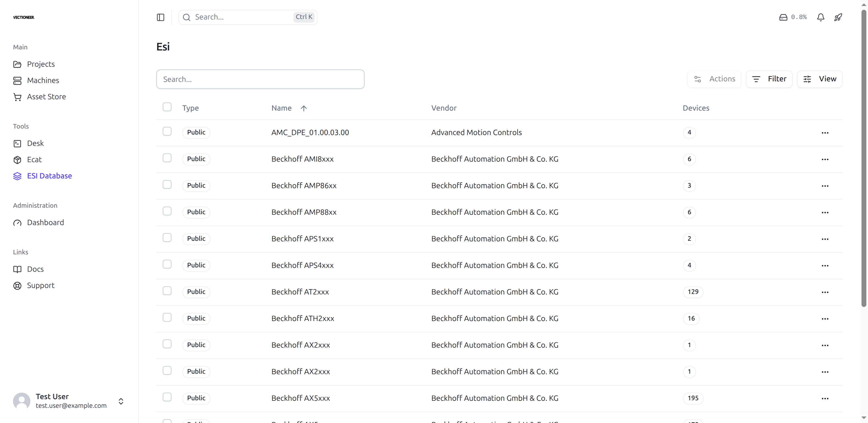The width and height of the screenshot is (868, 423).
Task: Open Projects from the sidebar
Action: tap(41, 64)
